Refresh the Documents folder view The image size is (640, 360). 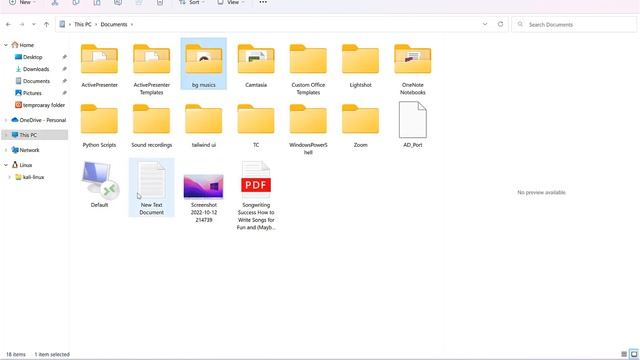(x=500, y=24)
